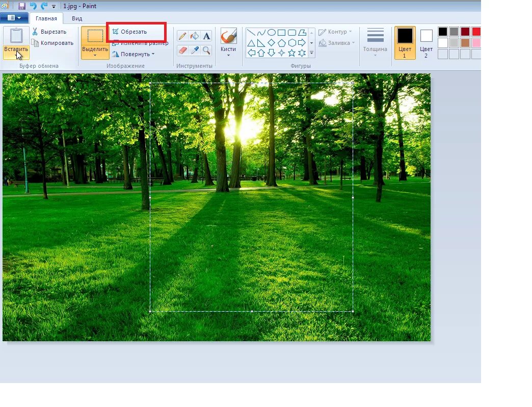This screenshot has width=532, height=407.
Task: Choose the Four-point star shape
Action: click(281, 53)
